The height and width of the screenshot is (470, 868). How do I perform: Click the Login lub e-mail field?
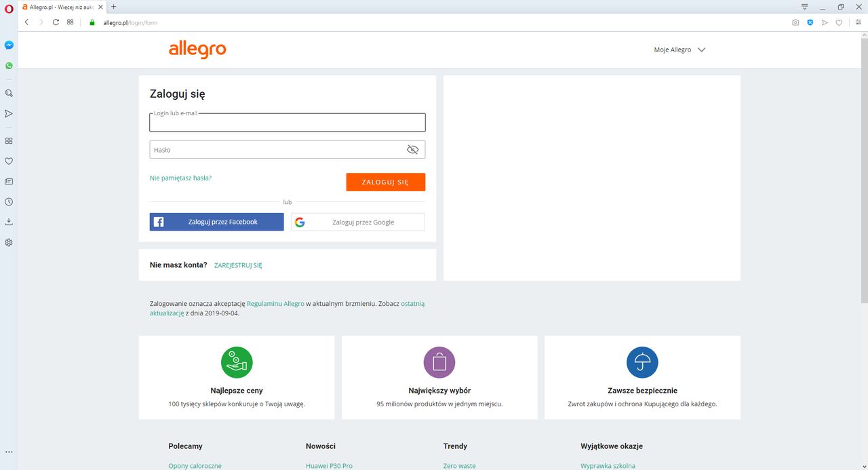point(288,123)
